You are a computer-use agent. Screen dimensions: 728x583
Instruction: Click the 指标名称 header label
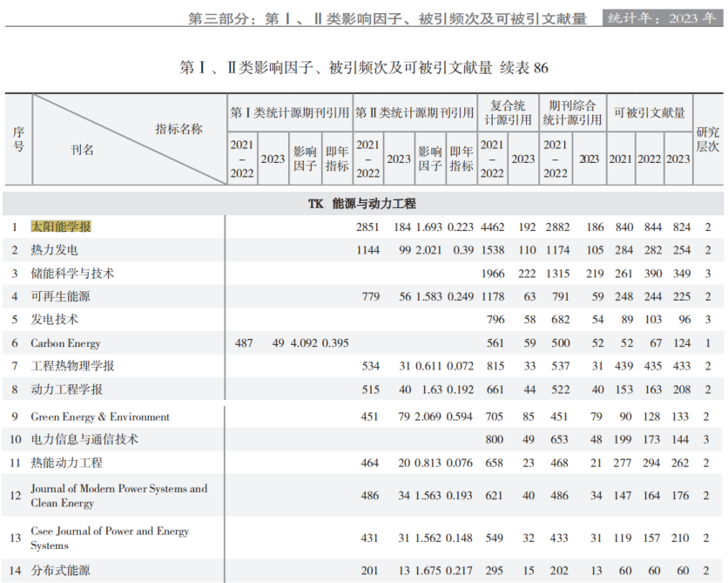click(x=179, y=129)
